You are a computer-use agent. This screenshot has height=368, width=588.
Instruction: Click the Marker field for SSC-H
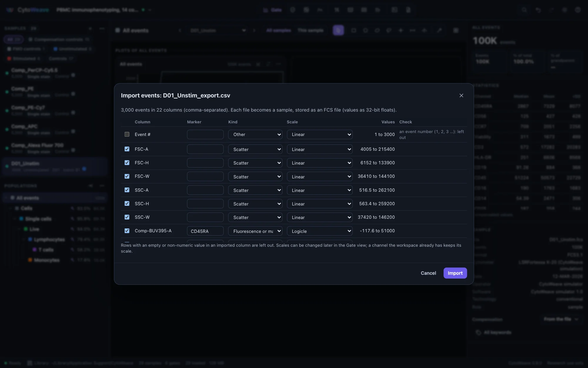pos(205,204)
